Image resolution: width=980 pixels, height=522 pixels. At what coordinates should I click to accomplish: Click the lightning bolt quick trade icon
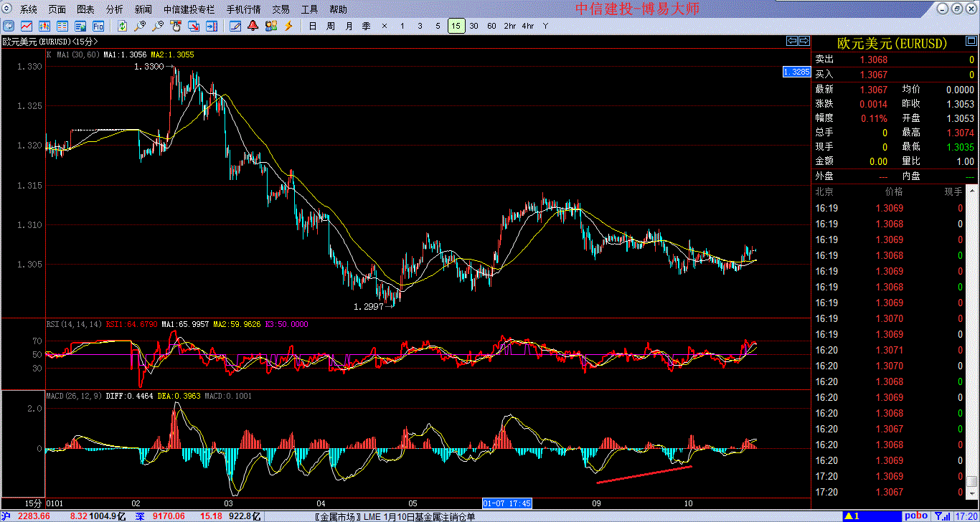(x=289, y=26)
